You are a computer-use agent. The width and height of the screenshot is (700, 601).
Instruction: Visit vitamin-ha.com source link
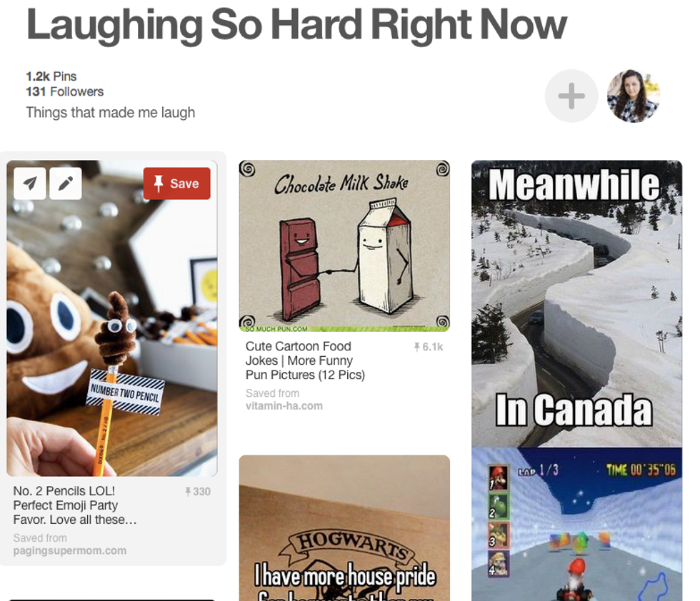pos(284,406)
